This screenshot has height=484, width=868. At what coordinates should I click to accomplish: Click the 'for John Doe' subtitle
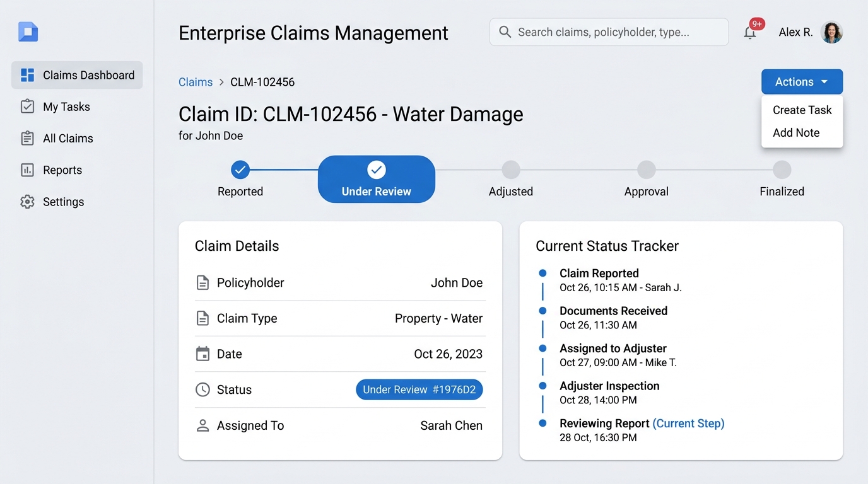coord(211,135)
